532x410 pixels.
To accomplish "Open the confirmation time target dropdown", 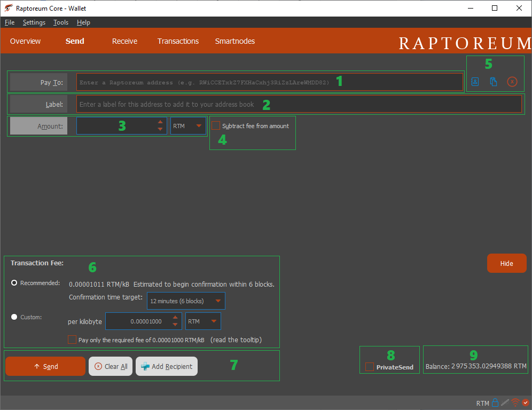I will tap(185, 301).
